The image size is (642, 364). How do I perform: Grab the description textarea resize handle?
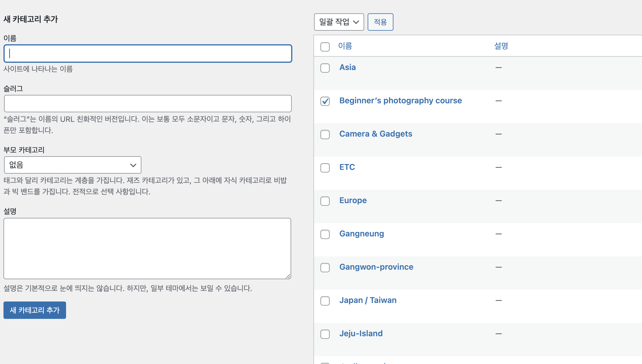pos(288,276)
